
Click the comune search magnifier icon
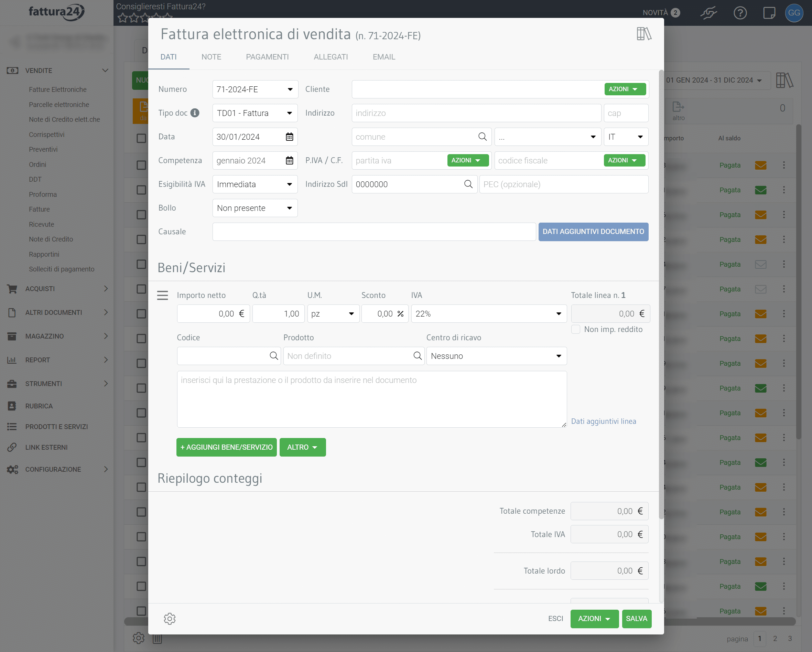tap(482, 137)
